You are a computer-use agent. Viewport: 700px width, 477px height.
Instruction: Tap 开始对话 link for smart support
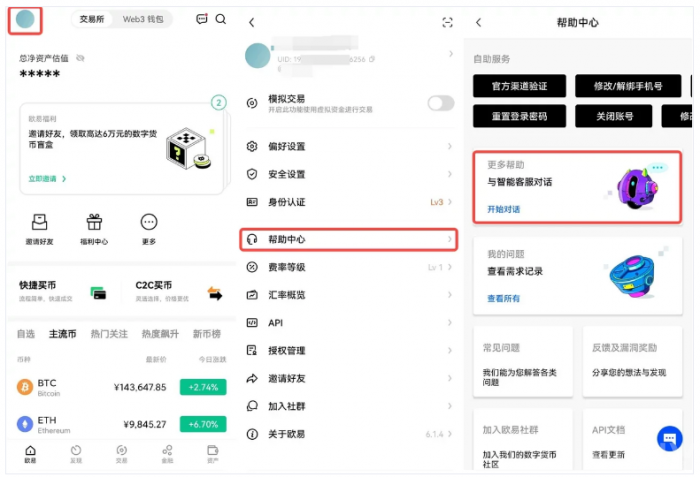pyautogui.click(x=504, y=209)
